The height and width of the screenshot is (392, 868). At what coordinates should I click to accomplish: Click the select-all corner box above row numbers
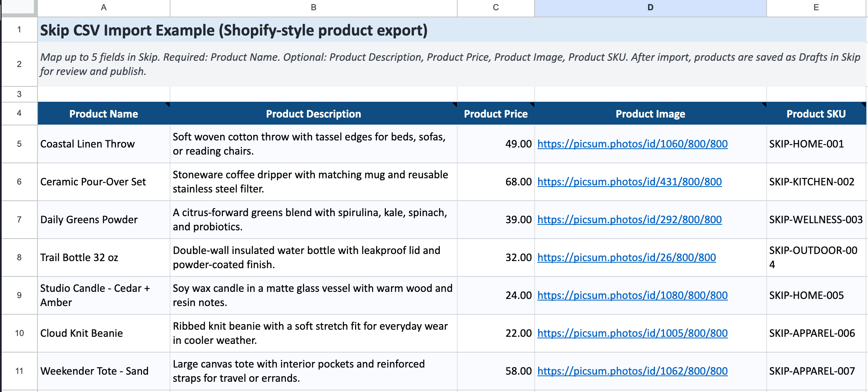18,7
